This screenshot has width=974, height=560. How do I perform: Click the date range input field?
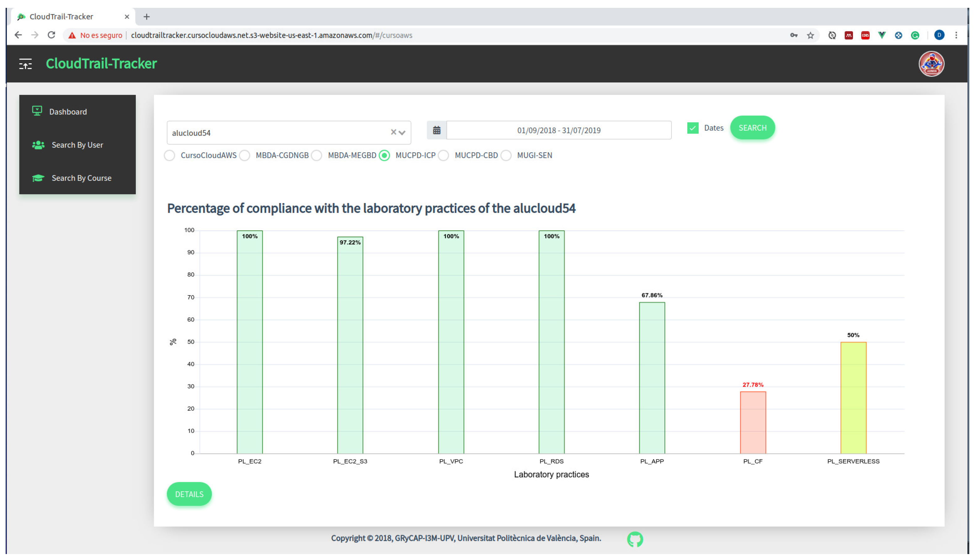558,130
